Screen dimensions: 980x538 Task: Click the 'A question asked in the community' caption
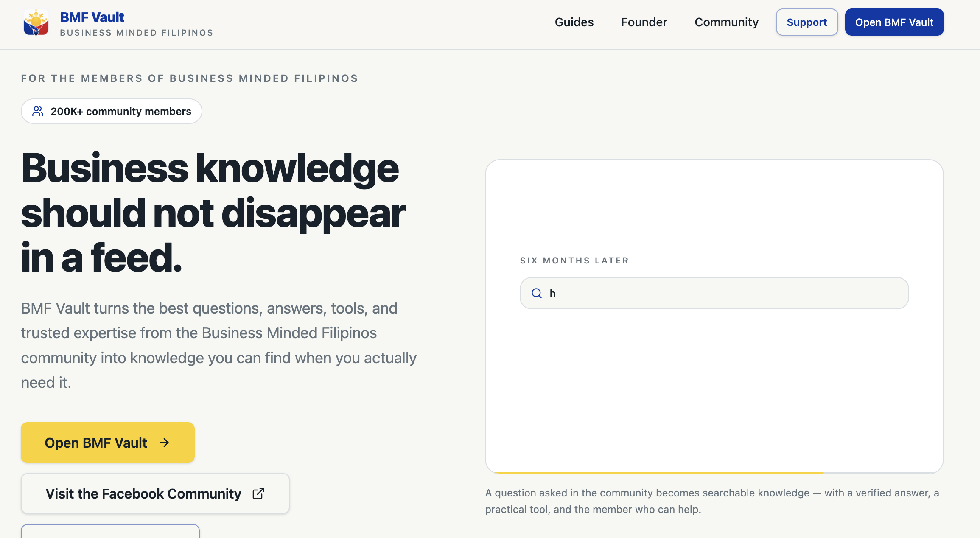click(x=712, y=501)
